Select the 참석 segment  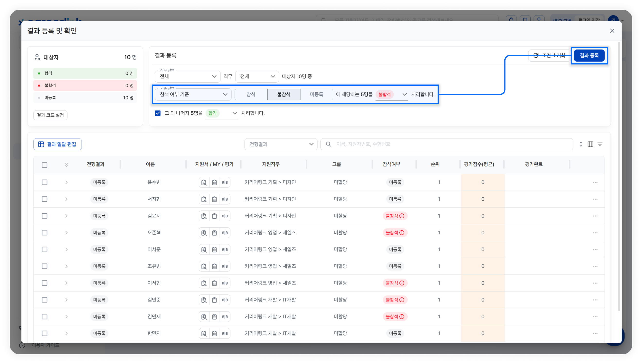251,94
